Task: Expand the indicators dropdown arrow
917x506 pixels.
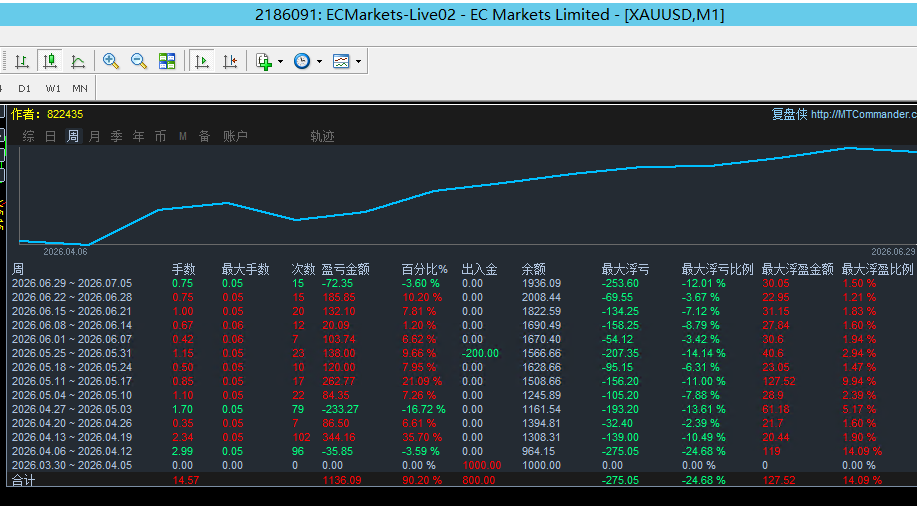Action: (281, 61)
